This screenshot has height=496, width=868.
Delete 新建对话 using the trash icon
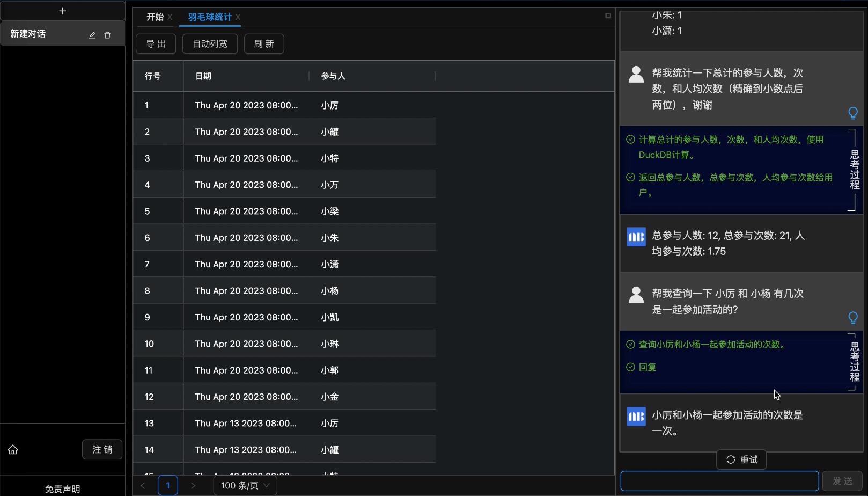click(107, 35)
